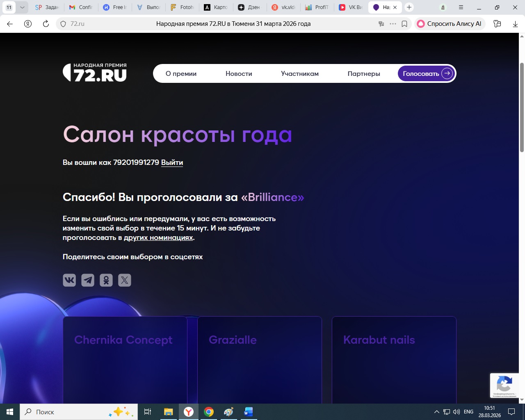Screen dimensions: 525x420
Task: Open the page translate icon
Action: [x=381, y=24]
